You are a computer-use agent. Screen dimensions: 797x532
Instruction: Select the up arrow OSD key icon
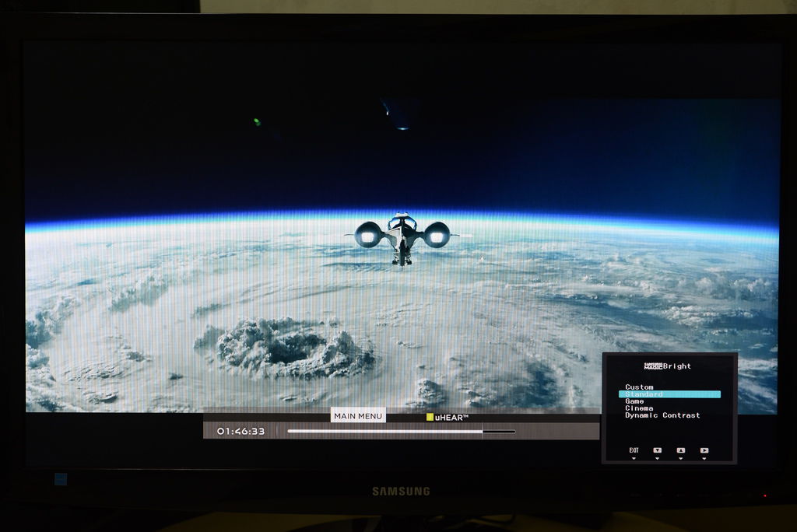tap(680, 450)
